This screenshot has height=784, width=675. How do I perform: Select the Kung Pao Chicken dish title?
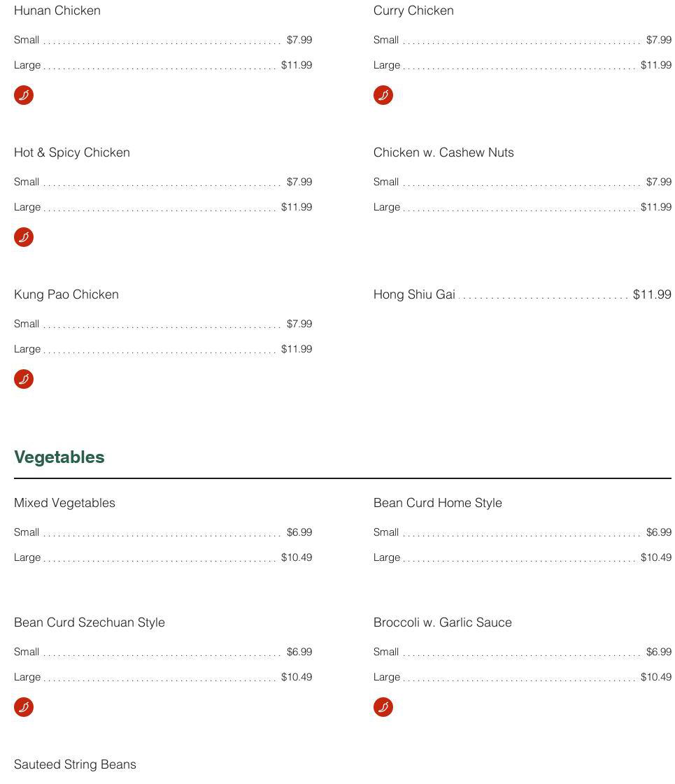tap(66, 294)
